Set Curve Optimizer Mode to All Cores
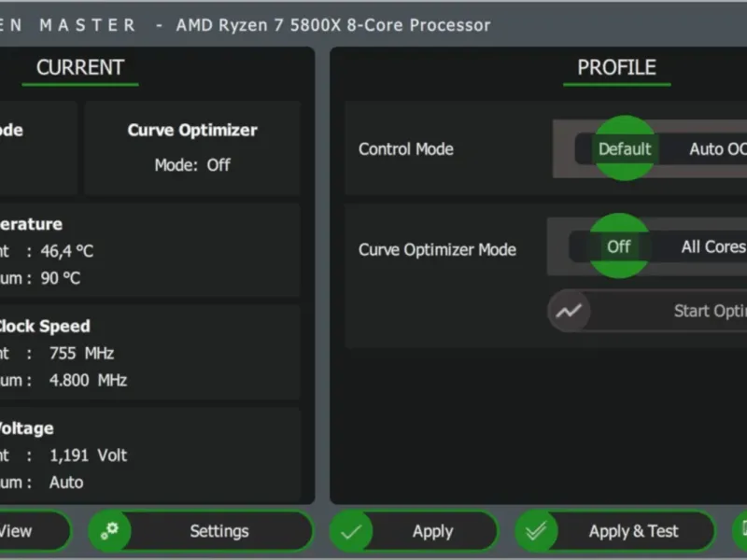The image size is (747, 560). [713, 246]
